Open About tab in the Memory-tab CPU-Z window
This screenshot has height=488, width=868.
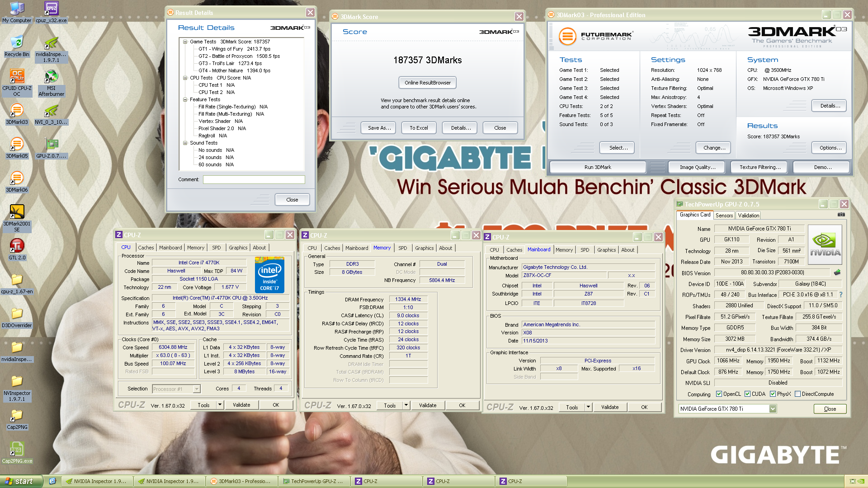tap(445, 248)
